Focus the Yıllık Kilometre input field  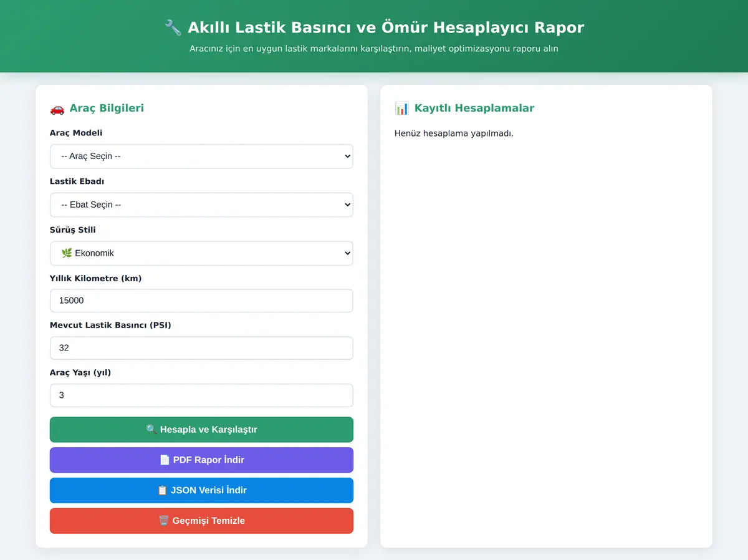coord(201,301)
